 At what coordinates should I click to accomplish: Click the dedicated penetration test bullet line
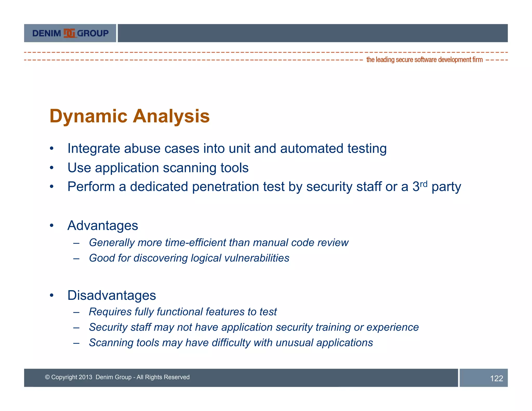coord(264,187)
